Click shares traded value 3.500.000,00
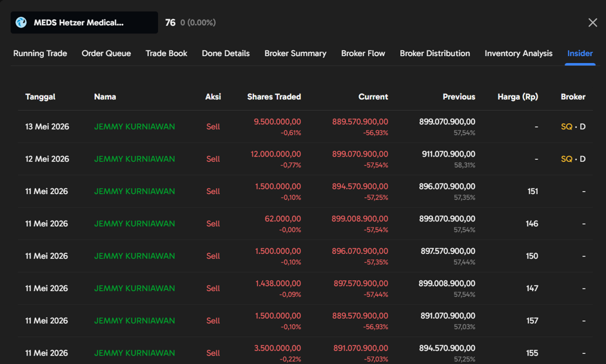This screenshot has width=606, height=364. click(277, 348)
